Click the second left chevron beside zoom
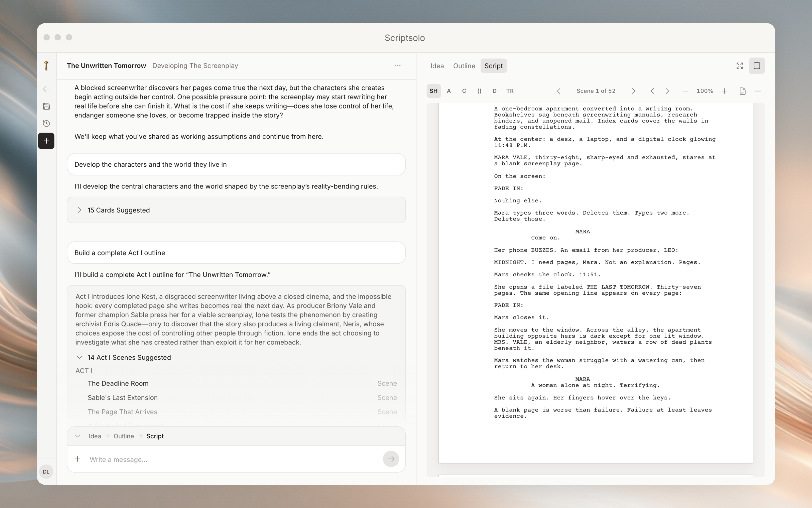Screen dimensions: 812x508 (652, 91)
